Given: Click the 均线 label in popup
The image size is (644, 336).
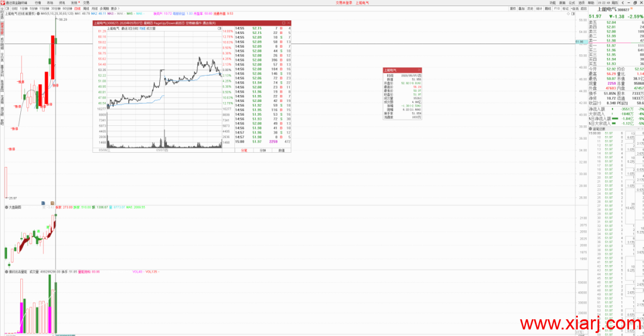Looking at the screenshot, I should tap(142, 29).
